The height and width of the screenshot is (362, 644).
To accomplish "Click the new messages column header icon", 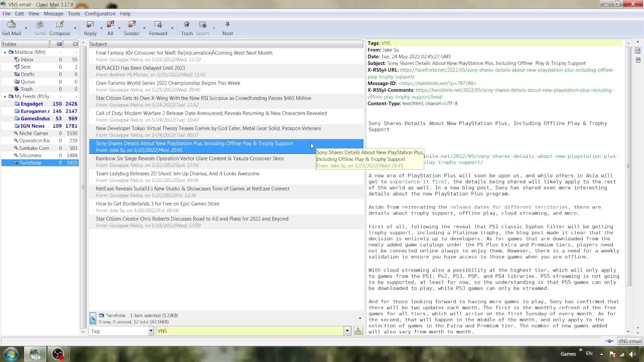I will pos(59,44).
